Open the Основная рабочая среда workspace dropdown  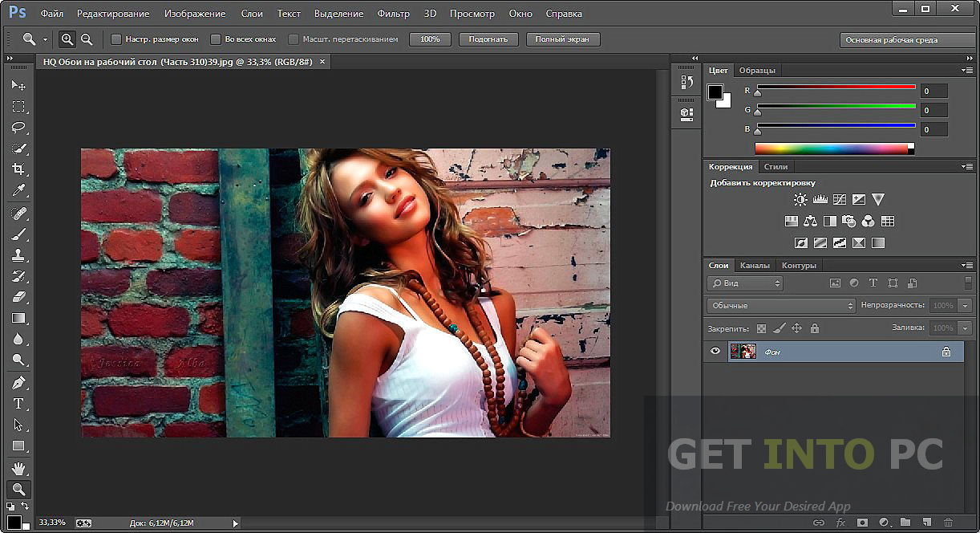(907, 40)
